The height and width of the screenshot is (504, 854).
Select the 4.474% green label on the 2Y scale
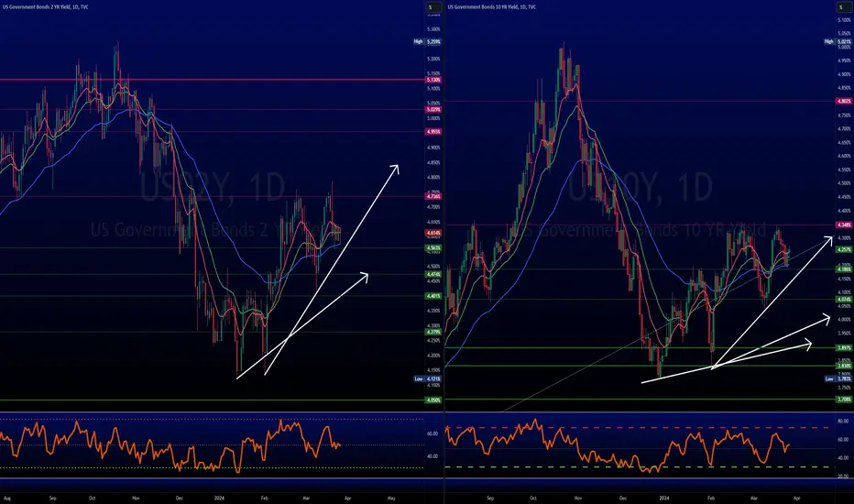tap(433, 275)
